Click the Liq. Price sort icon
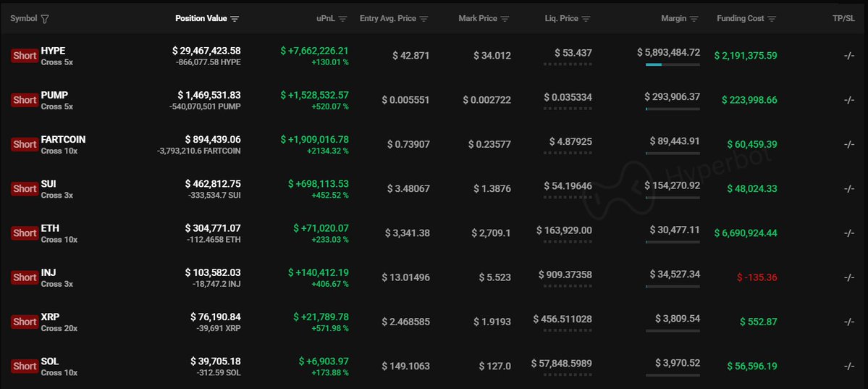This screenshot has height=389, width=868. (586, 19)
